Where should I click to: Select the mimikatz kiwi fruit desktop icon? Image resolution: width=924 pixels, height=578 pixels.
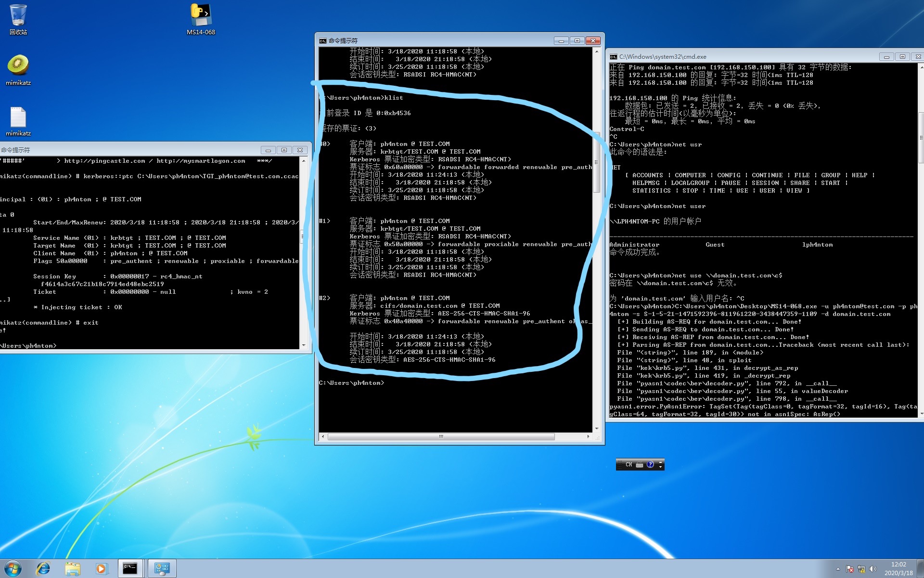18,70
